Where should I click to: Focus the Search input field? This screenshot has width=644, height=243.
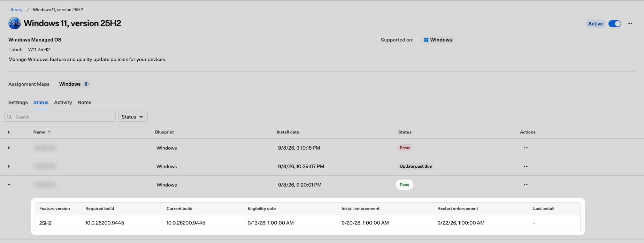click(x=60, y=117)
